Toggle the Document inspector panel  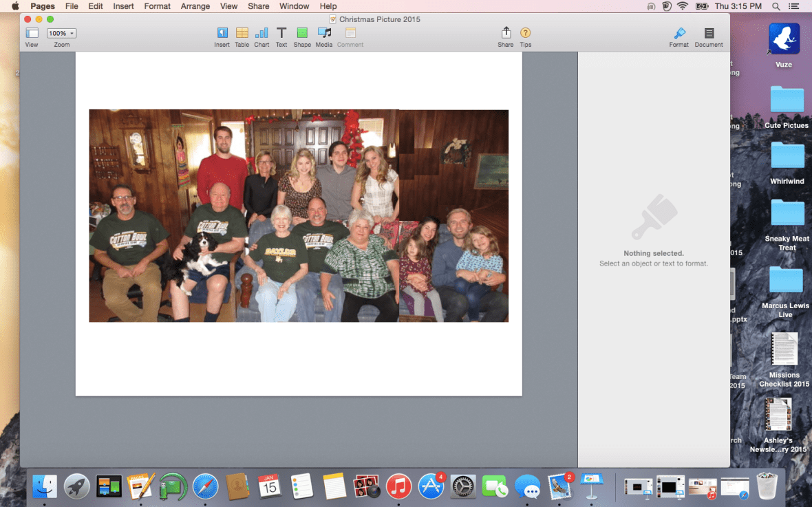click(x=709, y=33)
